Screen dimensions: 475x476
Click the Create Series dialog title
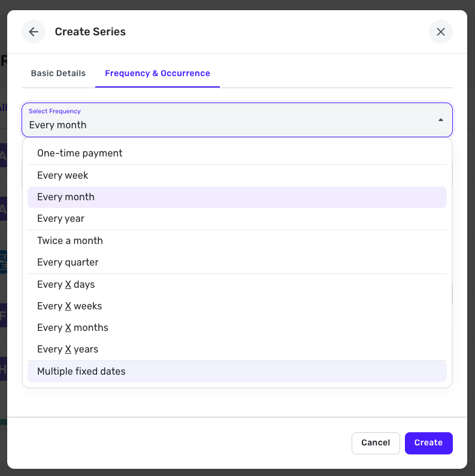[90, 32]
